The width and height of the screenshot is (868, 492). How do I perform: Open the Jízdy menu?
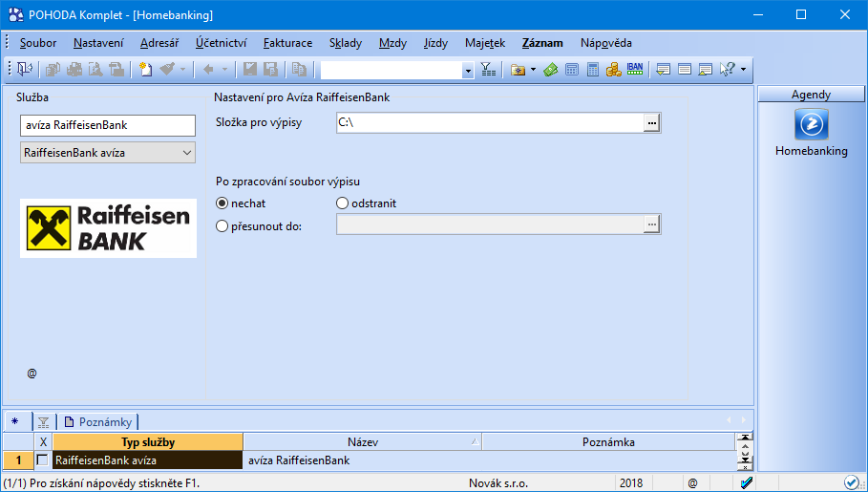tap(435, 43)
